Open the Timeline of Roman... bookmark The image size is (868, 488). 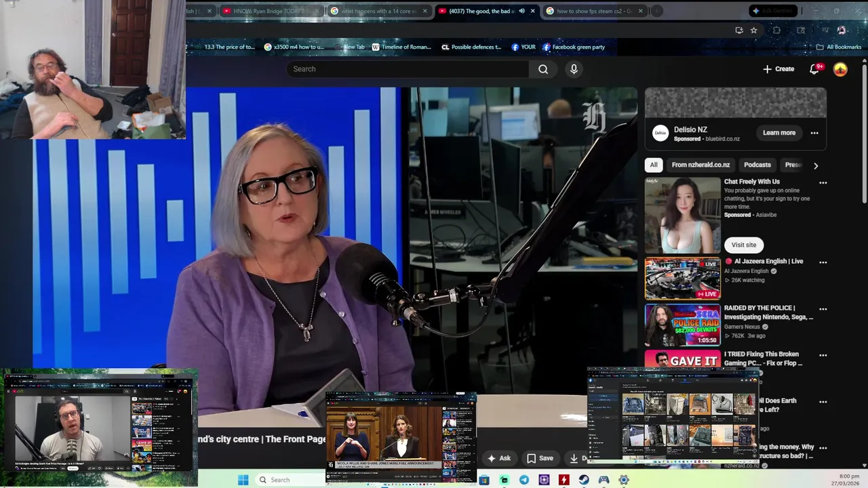point(403,47)
